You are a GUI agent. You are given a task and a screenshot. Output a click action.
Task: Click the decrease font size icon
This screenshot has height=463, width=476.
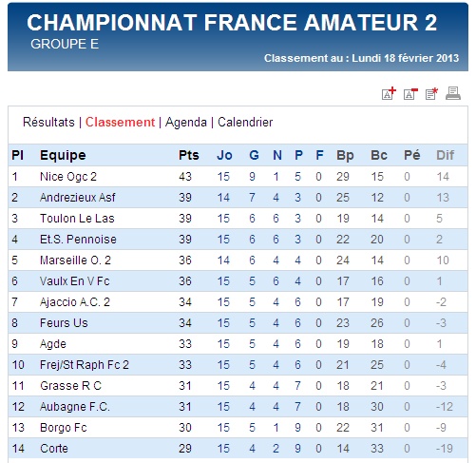410,93
